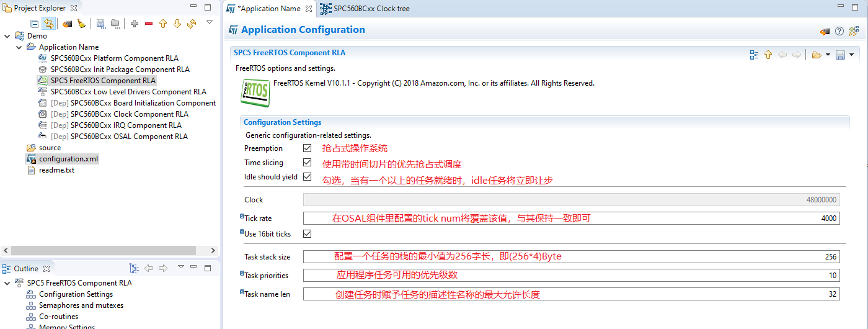Add component with gray plus icon
The image size is (868, 329).
click(134, 24)
